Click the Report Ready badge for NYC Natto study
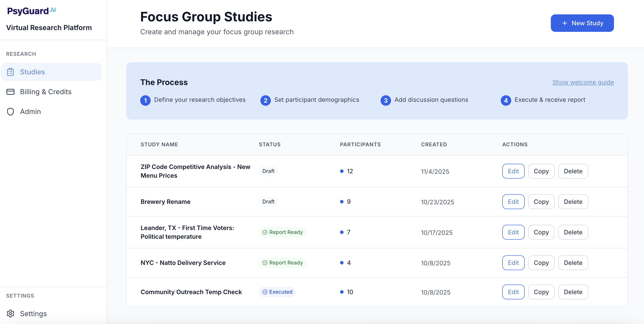Screen dimensions: 644x324 point(282,263)
